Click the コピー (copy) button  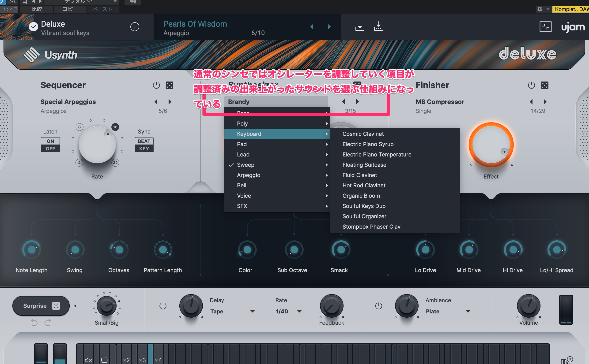coord(70,9)
